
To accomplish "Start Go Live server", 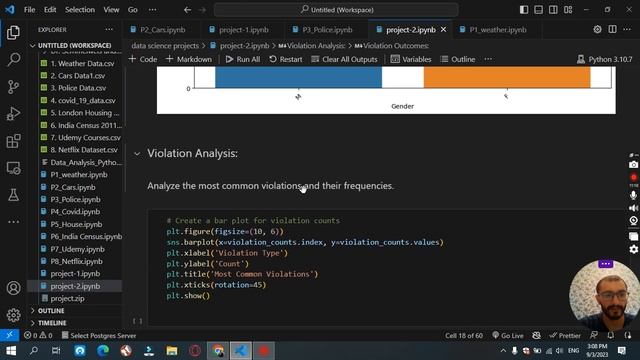I will (x=507, y=336).
